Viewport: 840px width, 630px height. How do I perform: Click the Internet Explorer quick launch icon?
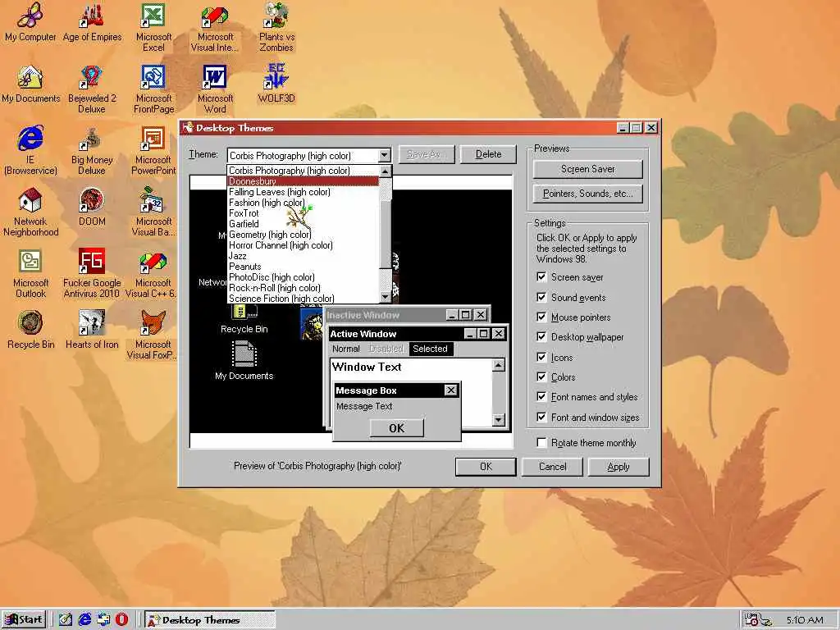[x=84, y=619]
